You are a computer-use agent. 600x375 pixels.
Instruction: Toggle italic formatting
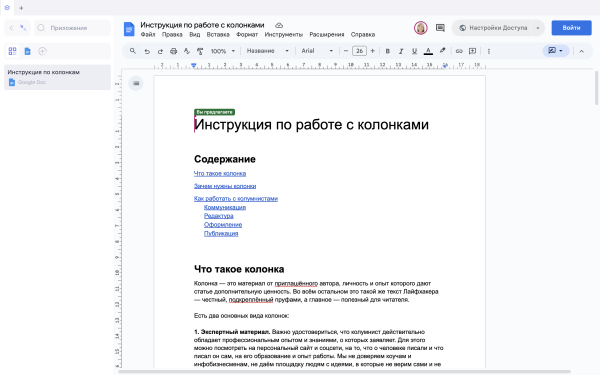click(401, 51)
